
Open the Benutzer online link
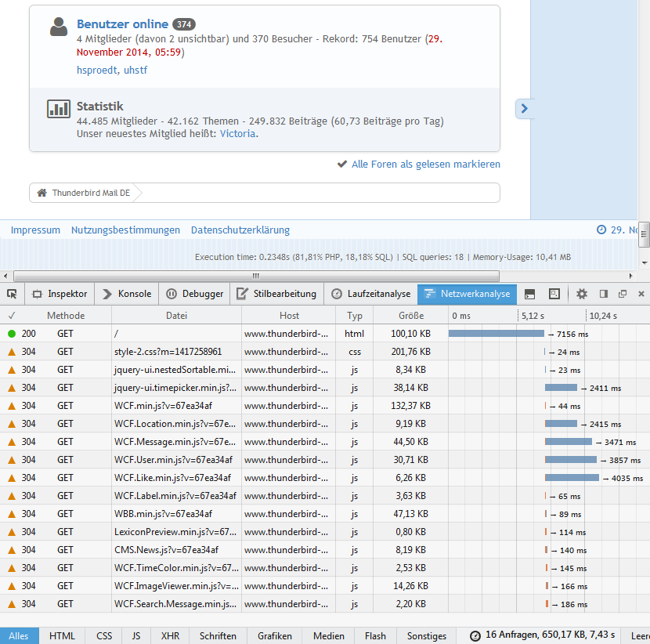[x=122, y=24]
